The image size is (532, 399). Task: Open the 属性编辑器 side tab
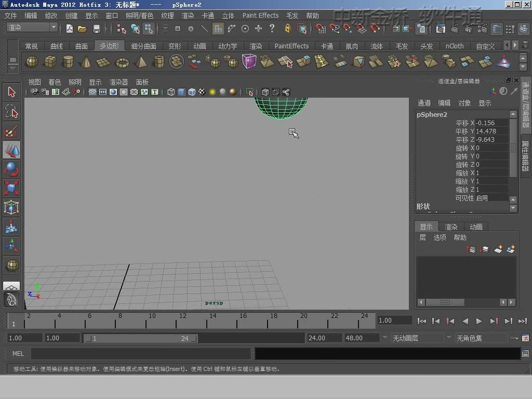(526, 156)
